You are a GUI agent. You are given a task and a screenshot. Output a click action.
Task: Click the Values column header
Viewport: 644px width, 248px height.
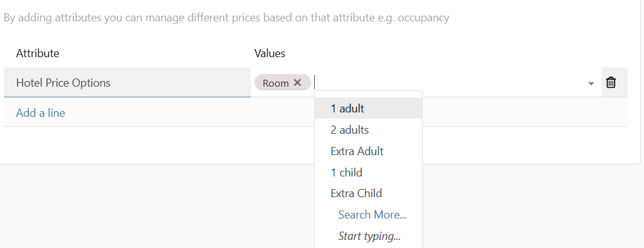point(270,53)
